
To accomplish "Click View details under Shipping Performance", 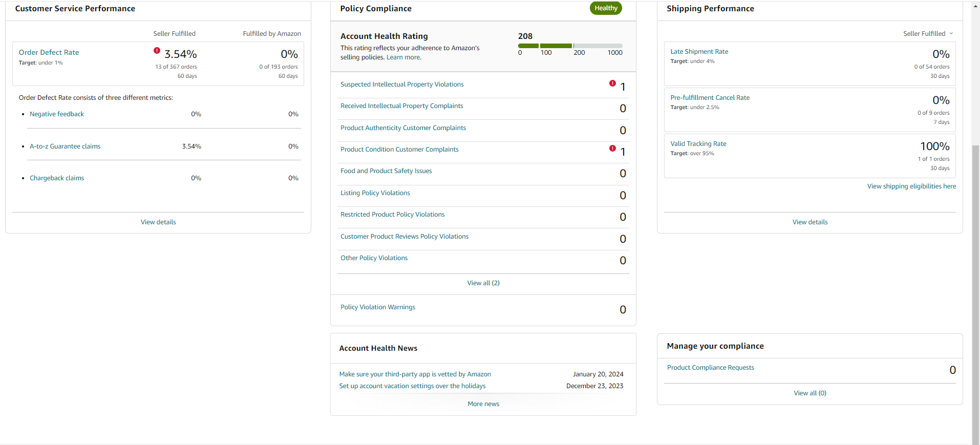I will (x=810, y=222).
